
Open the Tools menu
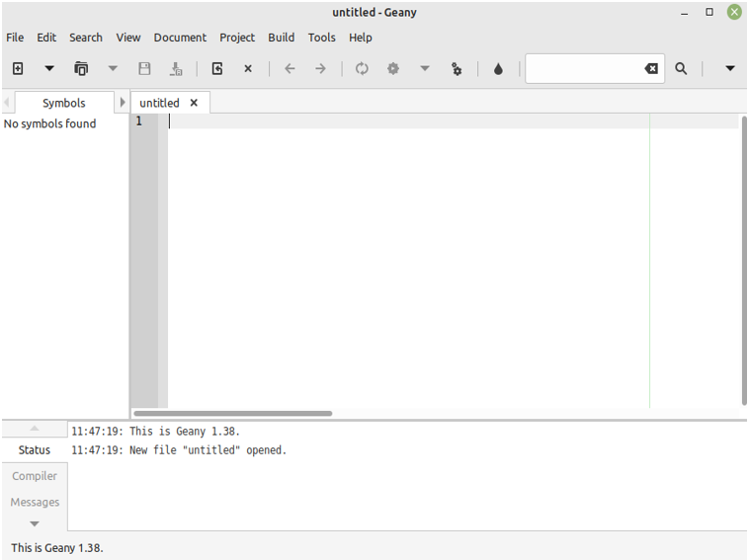point(321,38)
